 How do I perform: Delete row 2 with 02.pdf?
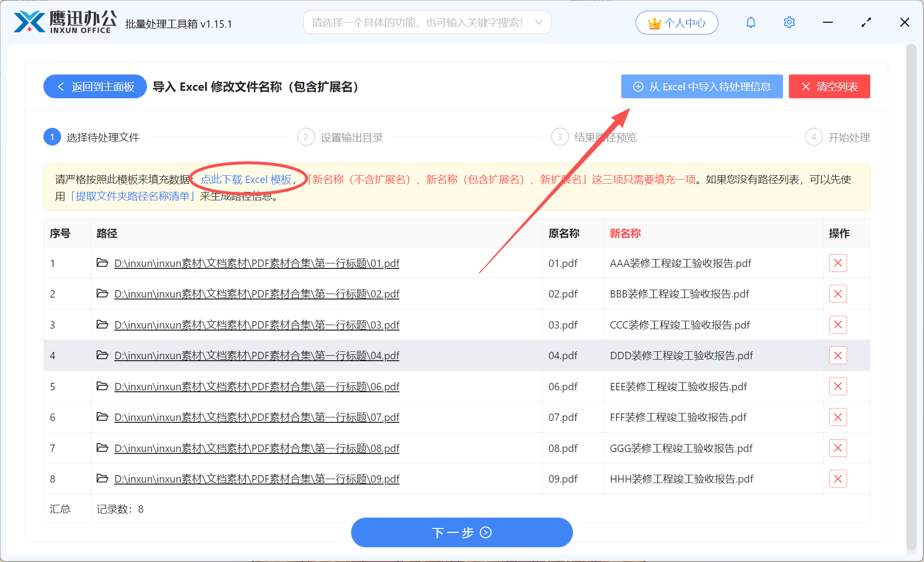click(838, 294)
